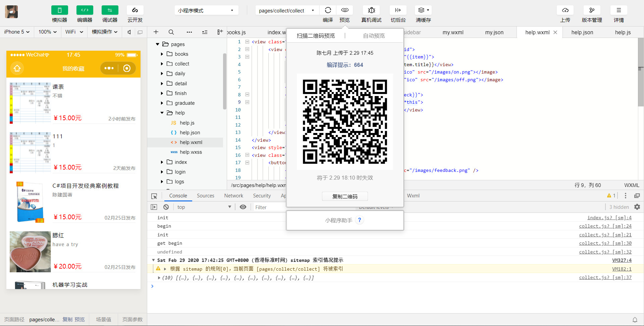
Task: Open the Security devtools tab
Action: pos(262,196)
